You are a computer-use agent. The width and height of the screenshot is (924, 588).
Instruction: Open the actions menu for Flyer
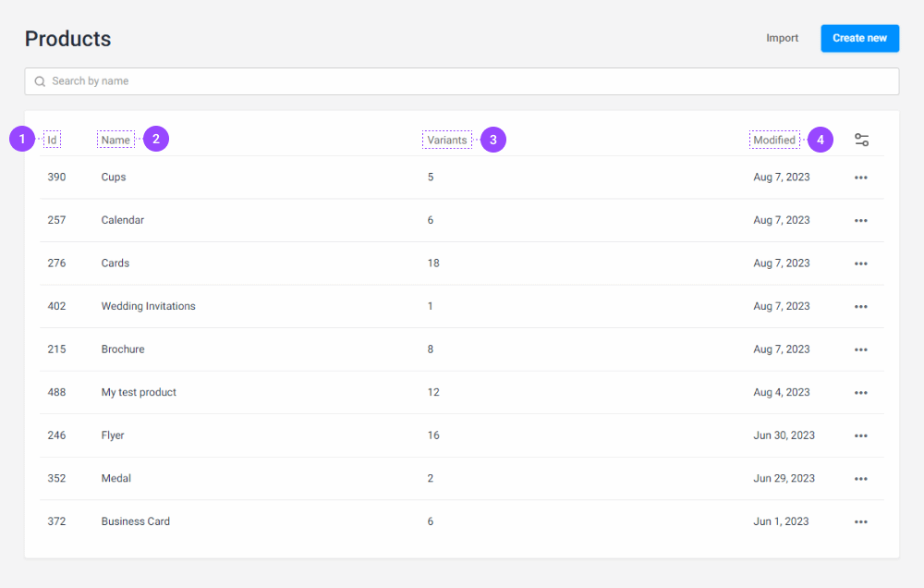coord(861,435)
